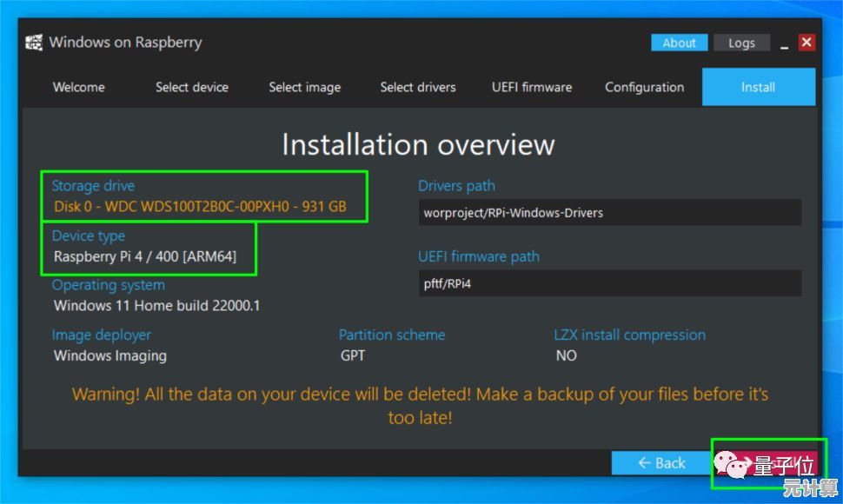Click the UEFI firmware path field
This screenshot has height=504, width=843.
[608, 283]
